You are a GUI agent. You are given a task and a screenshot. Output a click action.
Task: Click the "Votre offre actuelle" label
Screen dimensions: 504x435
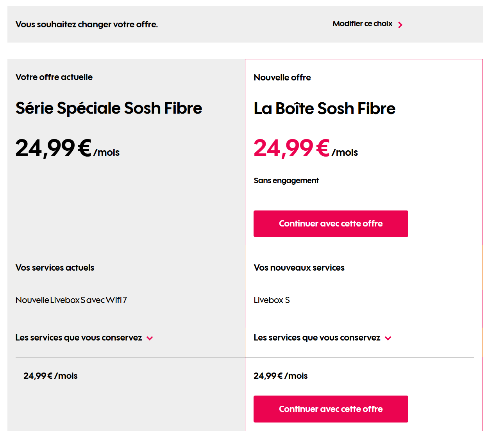(x=54, y=77)
